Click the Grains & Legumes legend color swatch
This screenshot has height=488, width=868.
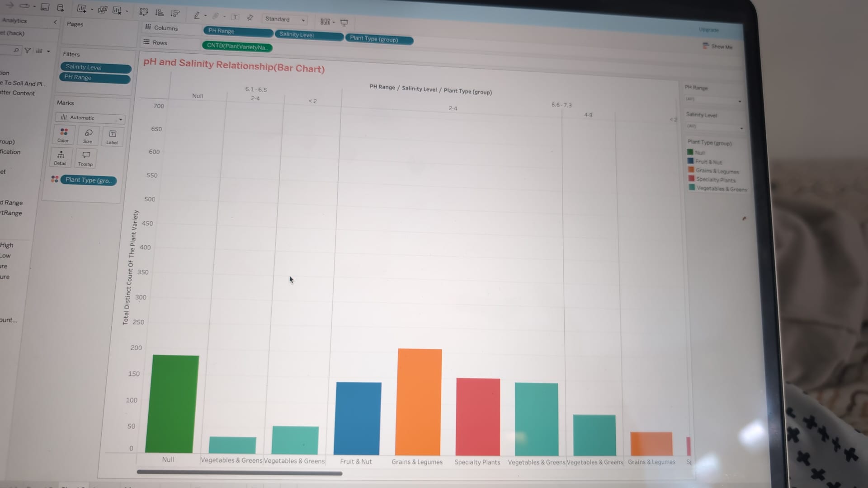[691, 170]
